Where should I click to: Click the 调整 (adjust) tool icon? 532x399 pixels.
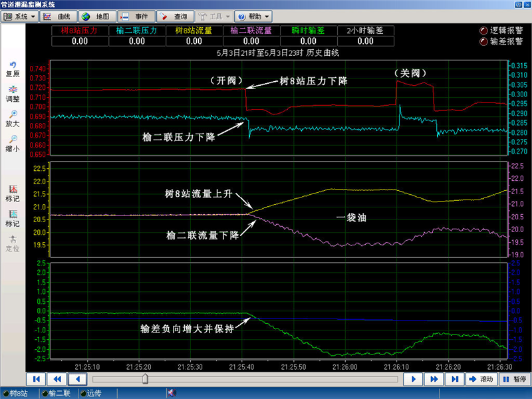pos(13,90)
